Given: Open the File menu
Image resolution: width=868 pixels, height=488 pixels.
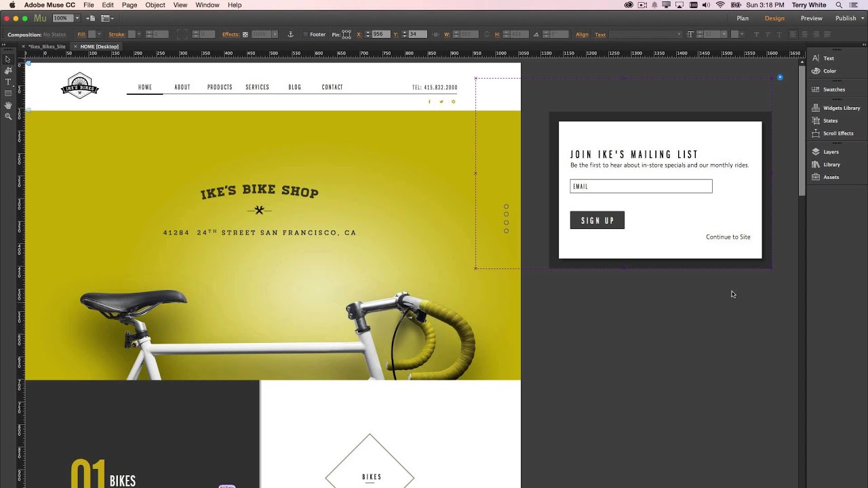Looking at the screenshot, I should tap(89, 5).
